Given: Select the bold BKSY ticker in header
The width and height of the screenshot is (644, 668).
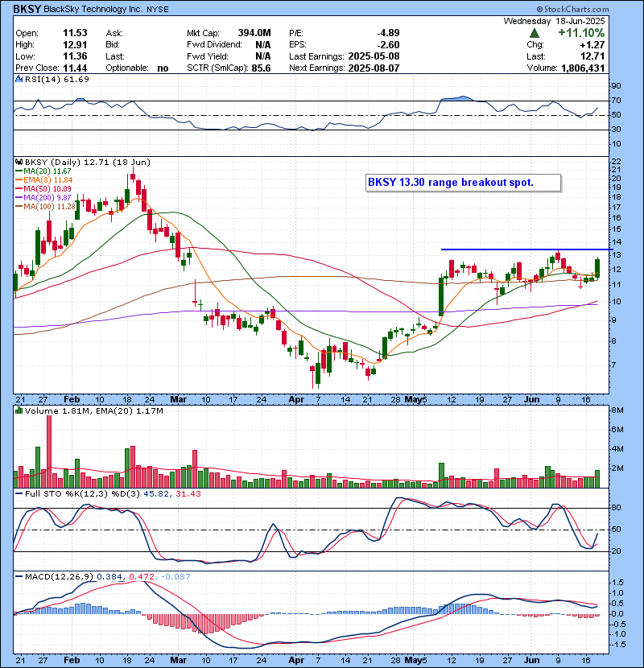Looking at the screenshot, I should (x=27, y=9).
